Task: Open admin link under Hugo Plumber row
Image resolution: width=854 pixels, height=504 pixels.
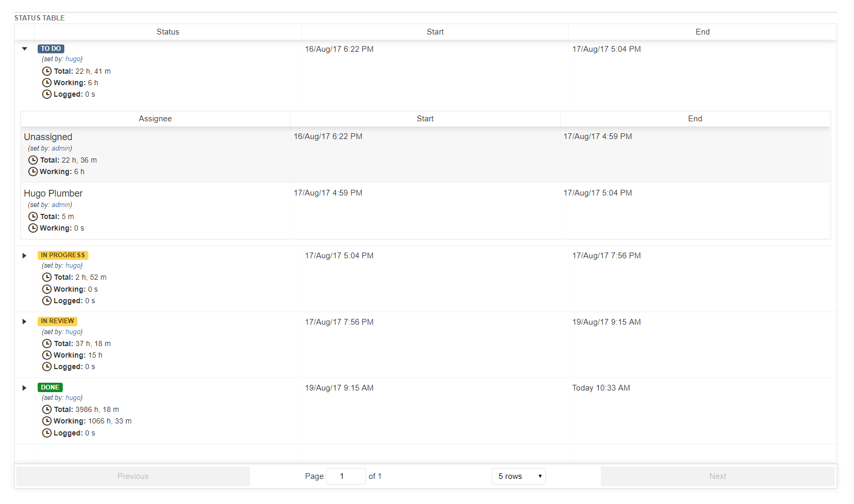Action: click(61, 205)
